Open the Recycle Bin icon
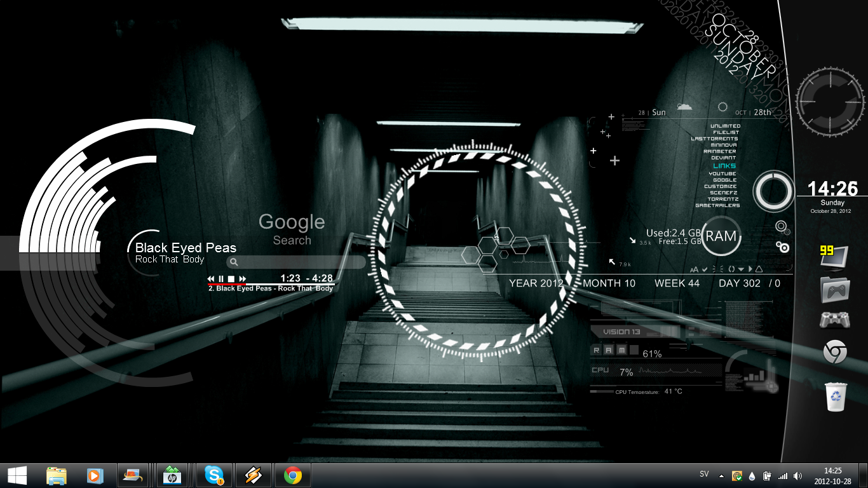Screen dimensions: 868x488 pyautogui.click(x=834, y=397)
